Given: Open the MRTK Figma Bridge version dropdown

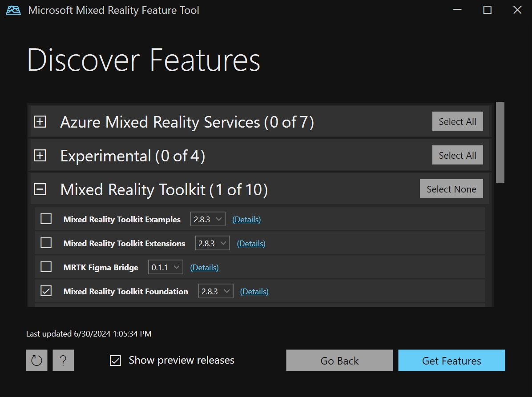Looking at the screenshot, I should (x=165, y=267).
